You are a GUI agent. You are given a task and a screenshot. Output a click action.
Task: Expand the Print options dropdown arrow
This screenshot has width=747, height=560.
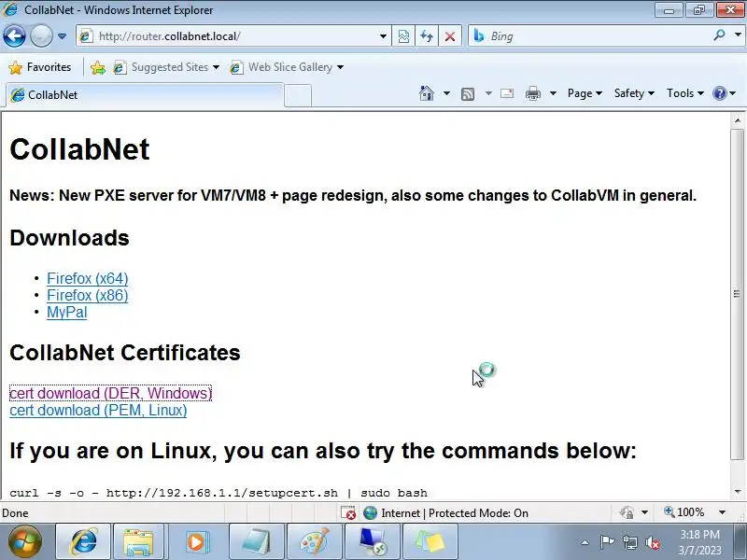(x=553, y=93)
